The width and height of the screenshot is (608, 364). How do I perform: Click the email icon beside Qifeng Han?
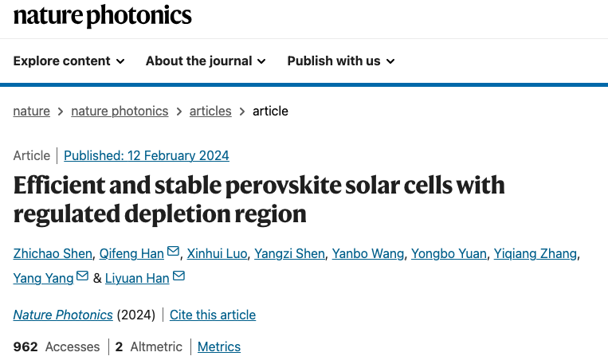[174, 252]
